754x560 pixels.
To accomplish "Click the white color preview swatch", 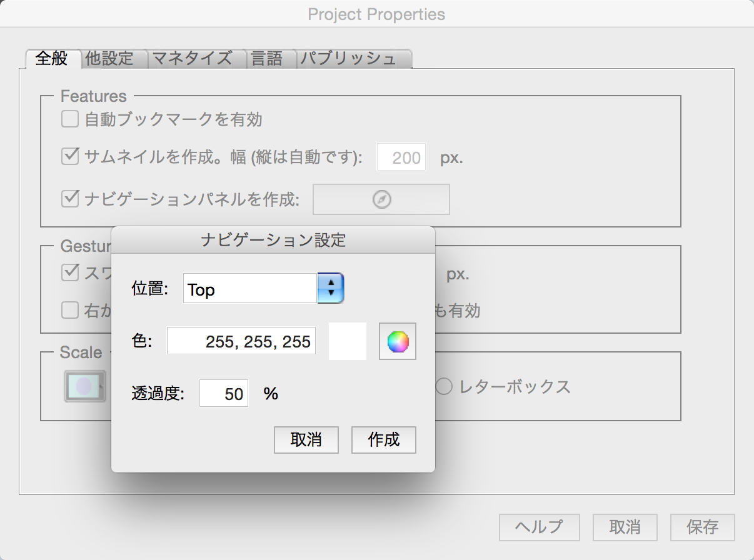I will 348,341.
